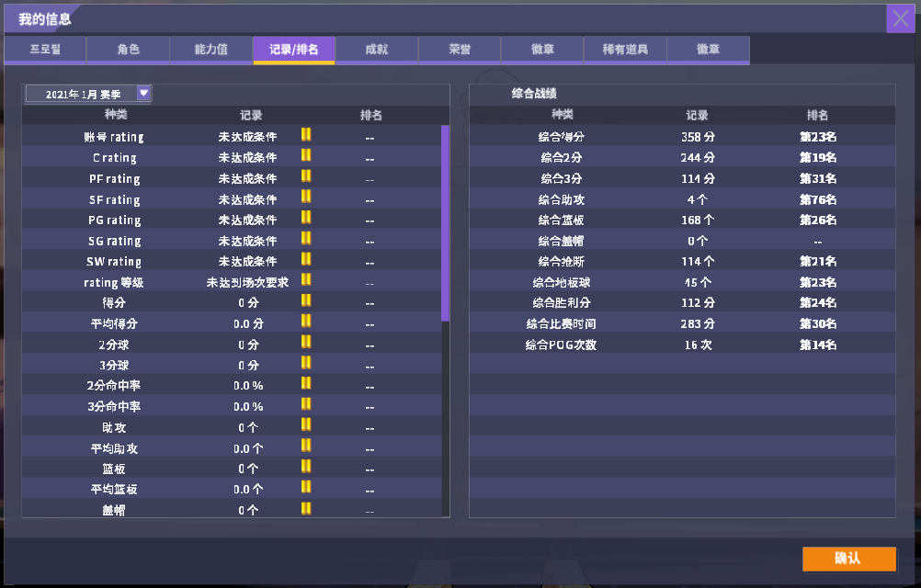Click the yellow icon in 盖帽 row
This screenshot has width=921, height=588.
(x=306, y=507)
